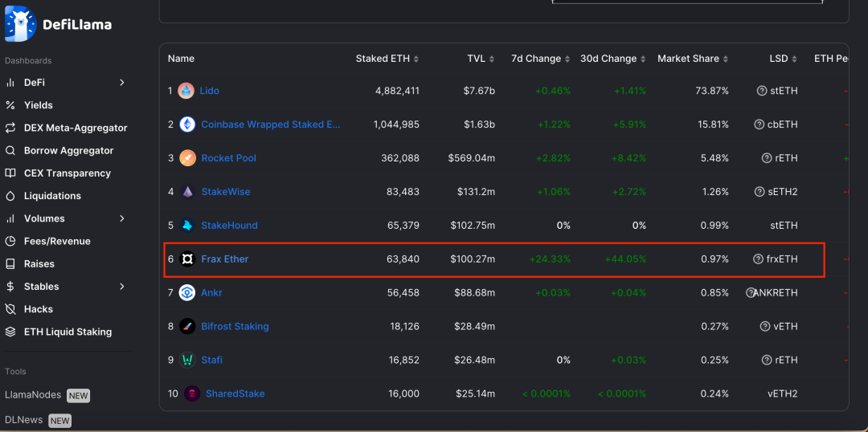Click the help icon beside cbETH

tap(759, 124)
